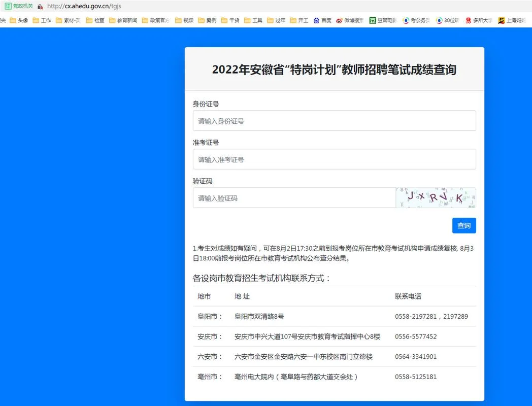Click the 验证码 field label
Viewport: 532px width, 406px height.
(203, 181)
